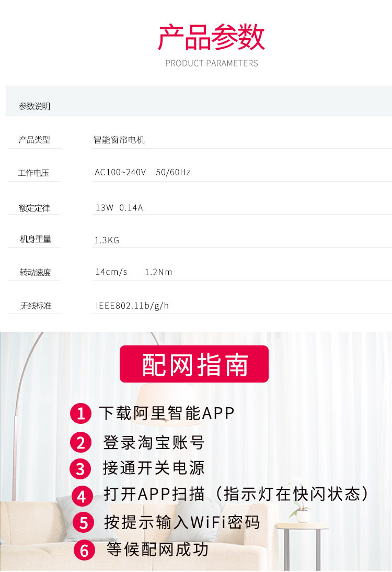Click the note 指示灯在快闪状态
The height and width of the screenshot is (572, 392).
pos(292,494)
